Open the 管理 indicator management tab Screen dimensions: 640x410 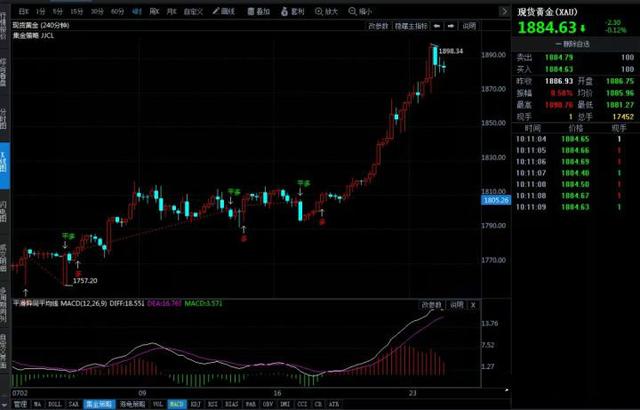pyautogui.click(x=20, y=404)
